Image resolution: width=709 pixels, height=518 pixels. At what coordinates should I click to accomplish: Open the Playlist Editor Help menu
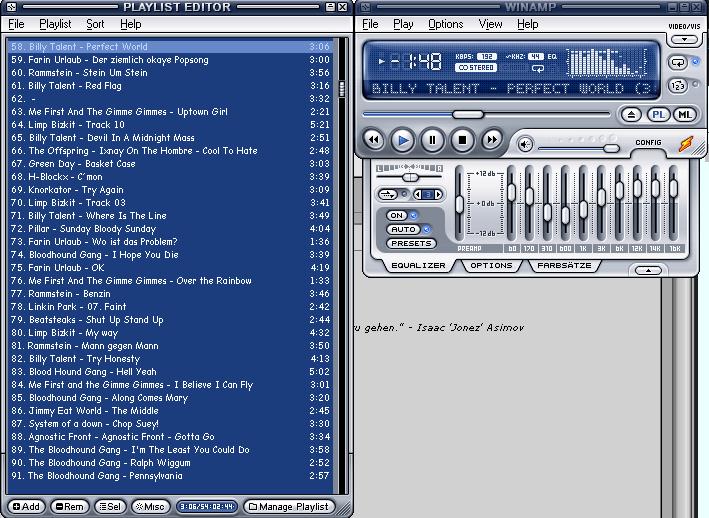tap(131, 24)
